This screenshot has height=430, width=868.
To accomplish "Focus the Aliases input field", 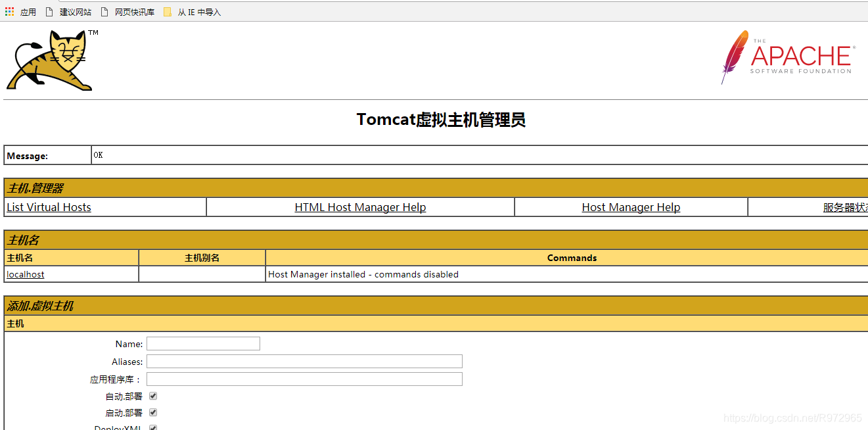I will pyautogui.click(x=304, y=361).
